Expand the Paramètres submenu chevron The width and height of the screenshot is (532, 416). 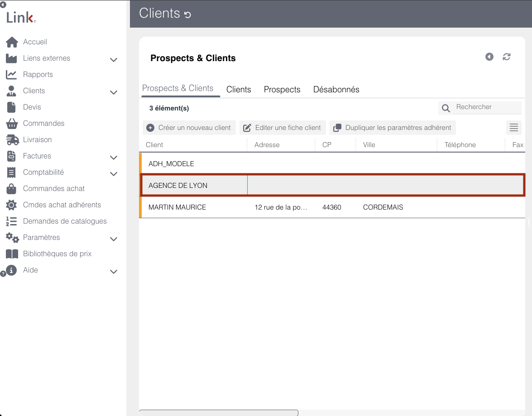(x=114, y=239)
